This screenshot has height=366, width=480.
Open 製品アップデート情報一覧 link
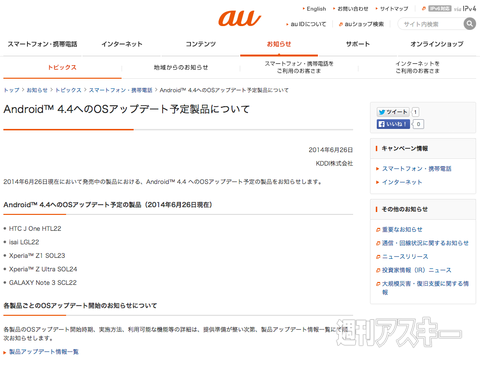coord(44,352)
